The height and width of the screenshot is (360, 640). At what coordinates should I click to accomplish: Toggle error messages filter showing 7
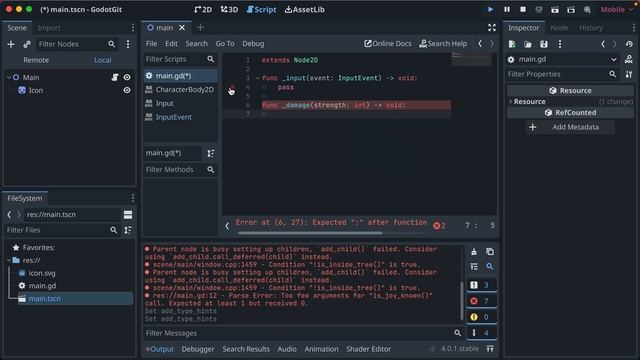482,301
